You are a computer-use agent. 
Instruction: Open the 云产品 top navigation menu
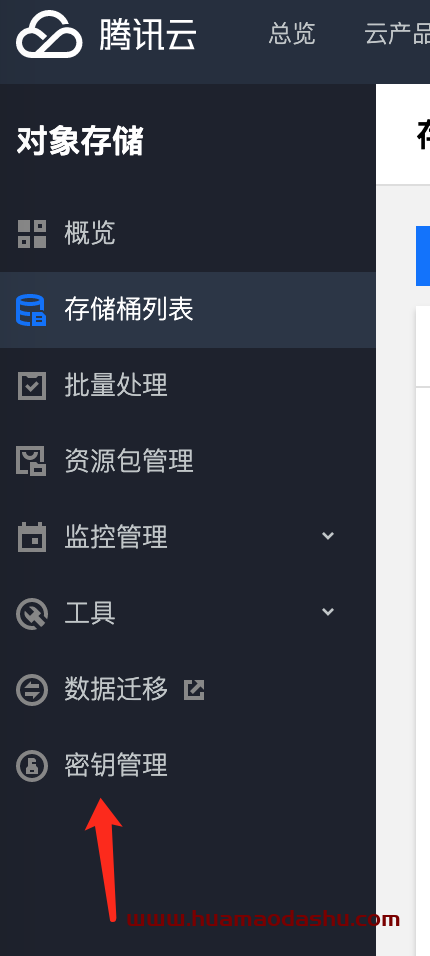(x=397, y=34)
